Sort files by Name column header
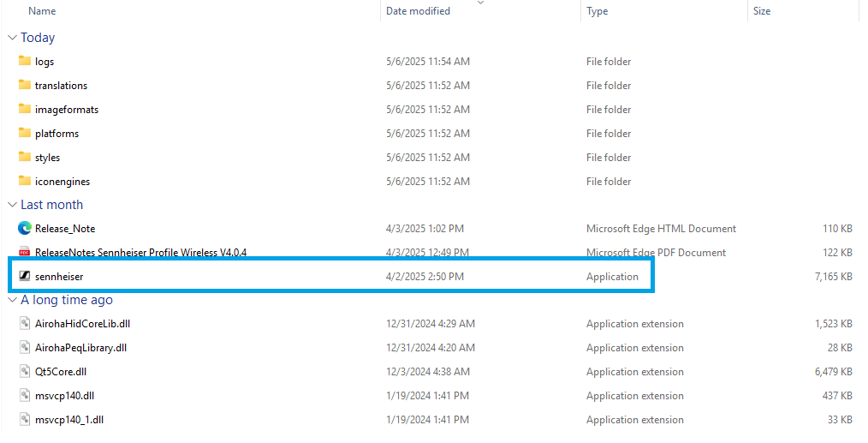Screen dimensions: 868x443 (42, 11)
